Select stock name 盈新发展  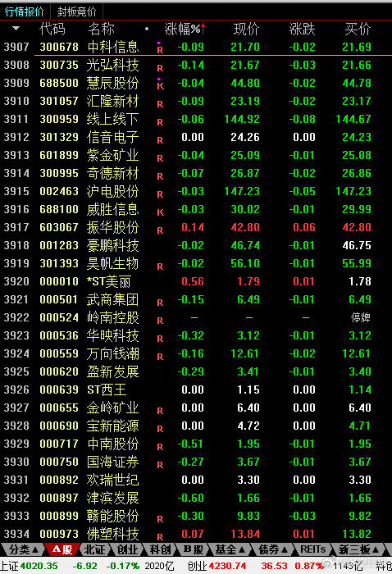[x=112, y=371]
